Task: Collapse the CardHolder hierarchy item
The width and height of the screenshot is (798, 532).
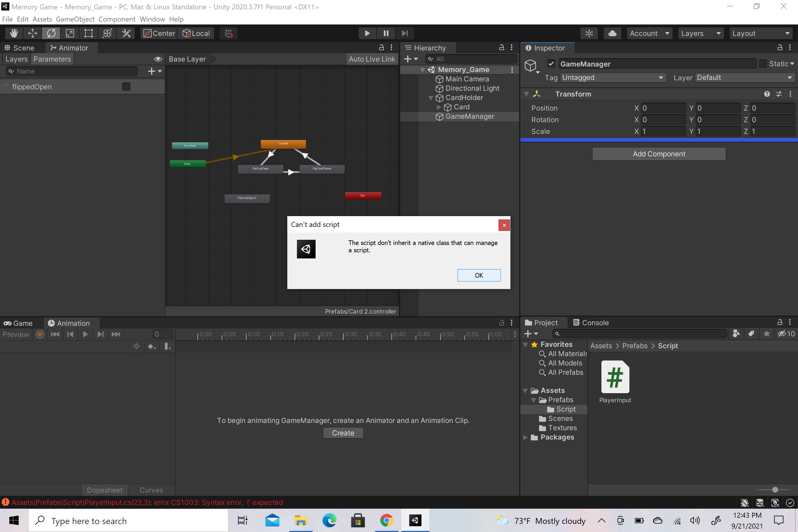Action: (x=430, y=98)
